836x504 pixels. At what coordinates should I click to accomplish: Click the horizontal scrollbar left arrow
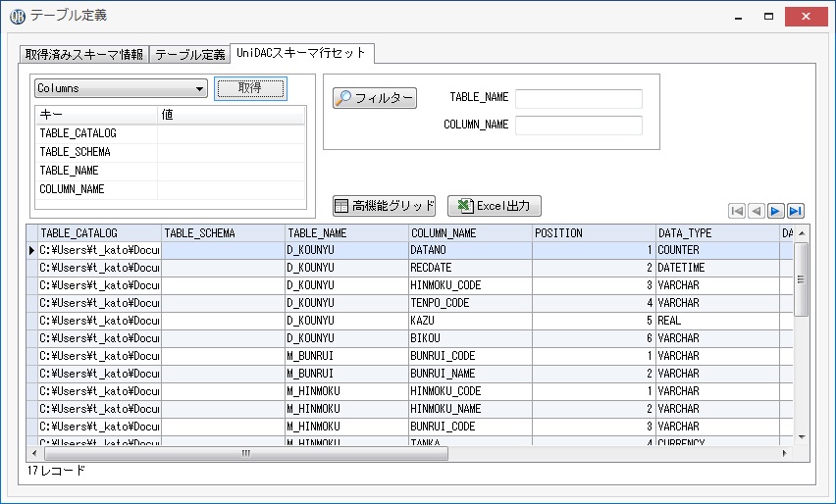(34, 454)
